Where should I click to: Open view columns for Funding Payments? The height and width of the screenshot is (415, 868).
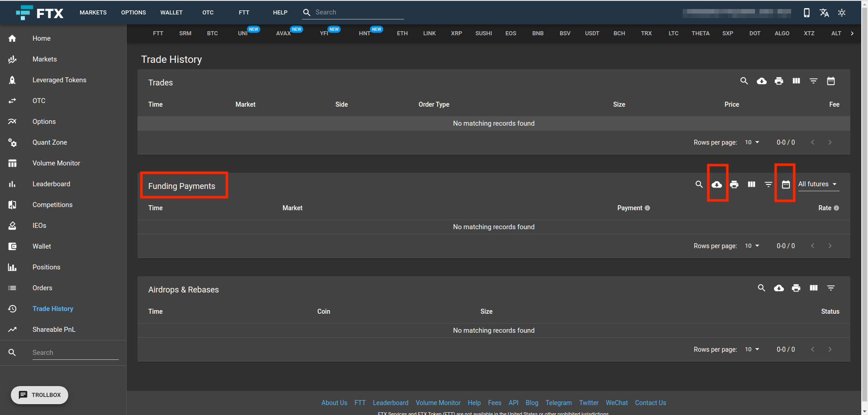(751, 184)
